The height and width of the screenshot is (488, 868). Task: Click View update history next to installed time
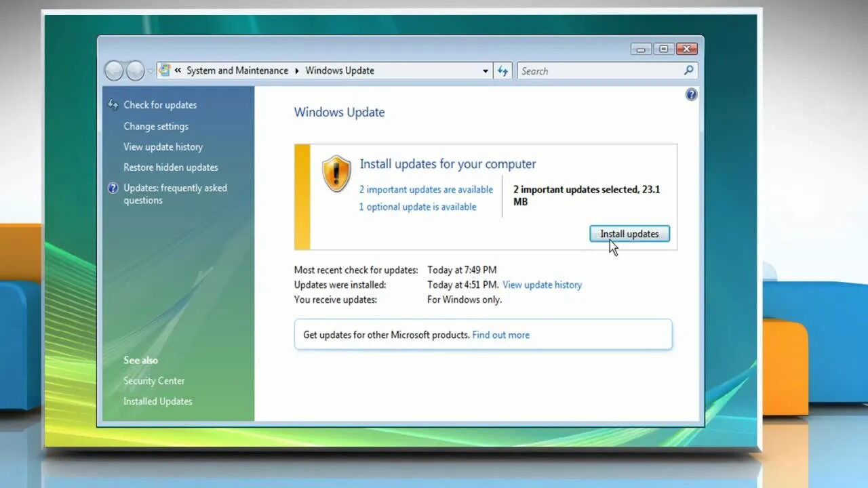[542, 285]
